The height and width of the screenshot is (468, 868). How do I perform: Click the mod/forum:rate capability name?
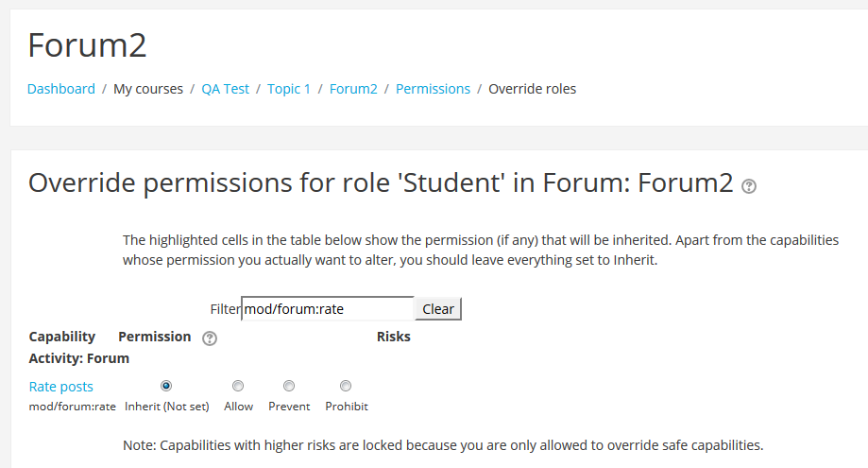click(73, 407)
